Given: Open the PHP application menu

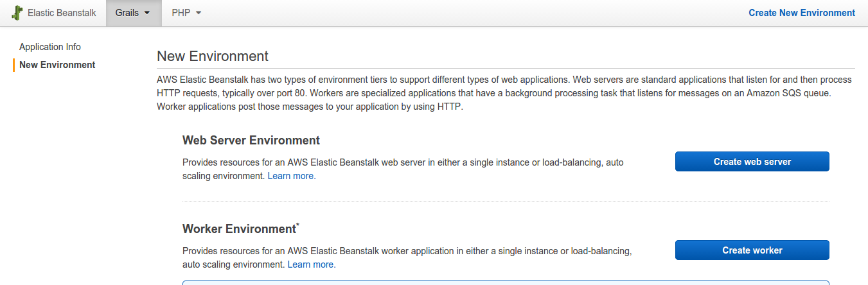Looking at the screenshot, I should [186, 13].
